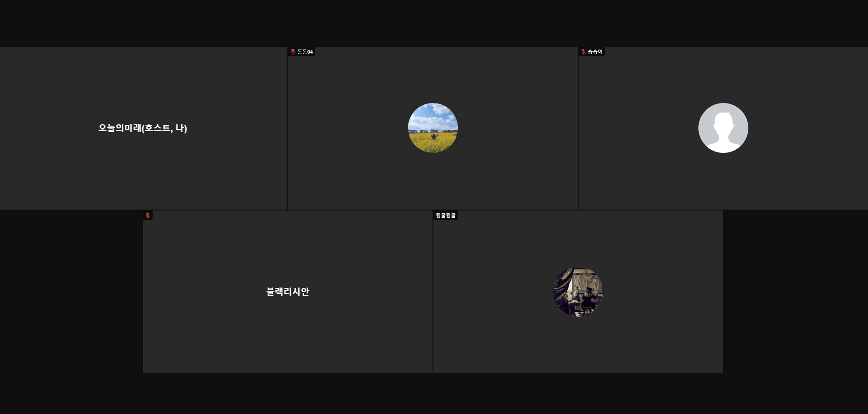The height and width of the screenshot is (414, 868).
Task: Click the muted mic icon beside 습습이
Action: pos(583,51)
